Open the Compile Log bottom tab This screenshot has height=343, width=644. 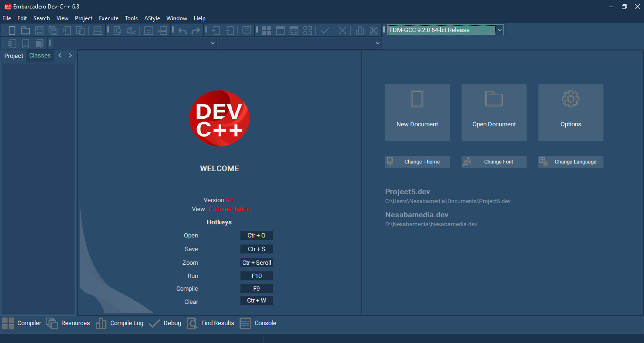click(x=126, y=323)
